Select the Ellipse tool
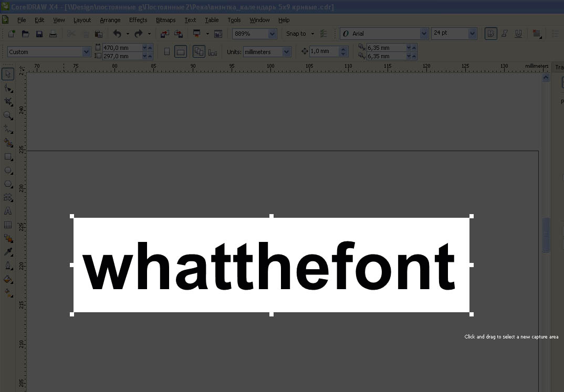Image resolution: width=564 pixels, height=392 pixels. click(x=8, y=171)
